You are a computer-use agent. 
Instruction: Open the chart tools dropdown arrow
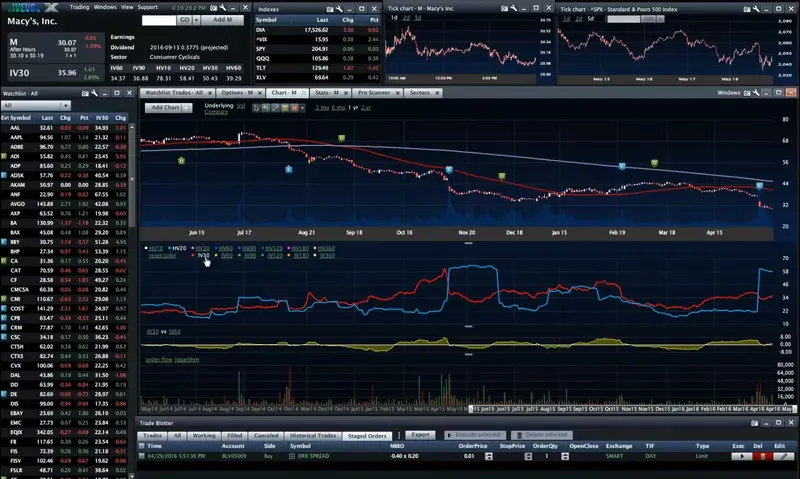(x=303, y=108)
